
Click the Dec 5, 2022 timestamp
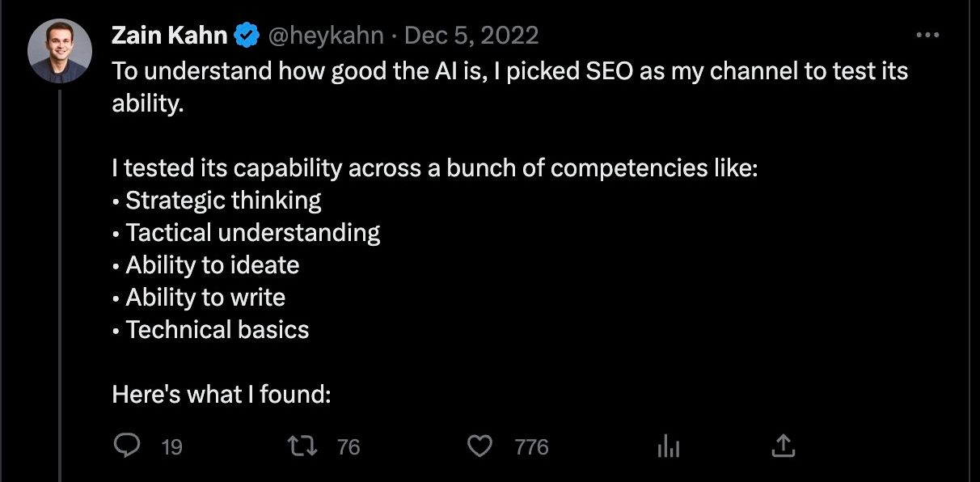click(x=471, y=36)
